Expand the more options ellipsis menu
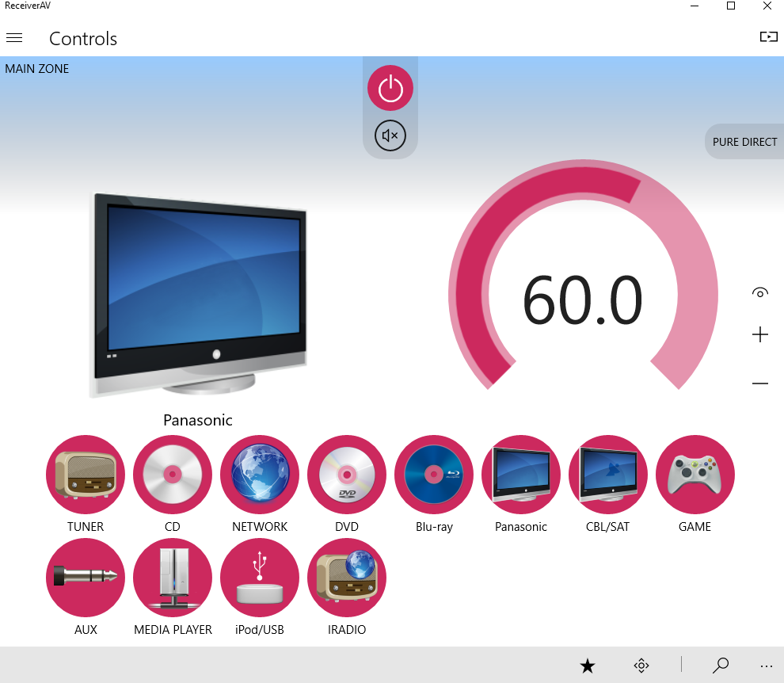784x683 pixels. (x=766, y=666)
